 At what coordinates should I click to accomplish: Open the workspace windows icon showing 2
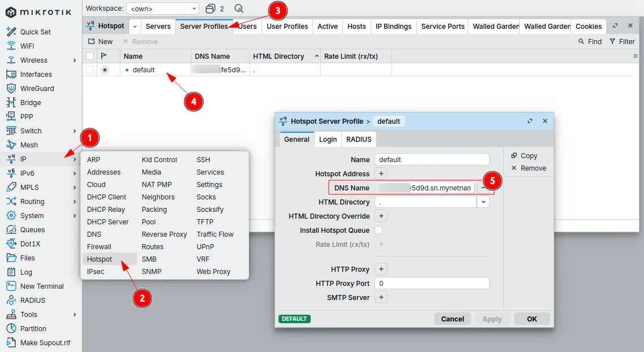(215, 8)
